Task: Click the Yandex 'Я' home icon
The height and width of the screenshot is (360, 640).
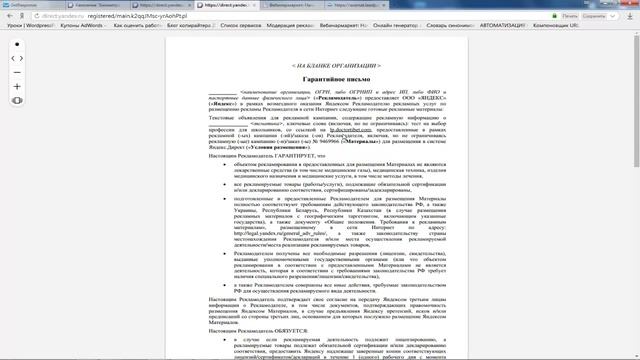Action: (22, 16)
